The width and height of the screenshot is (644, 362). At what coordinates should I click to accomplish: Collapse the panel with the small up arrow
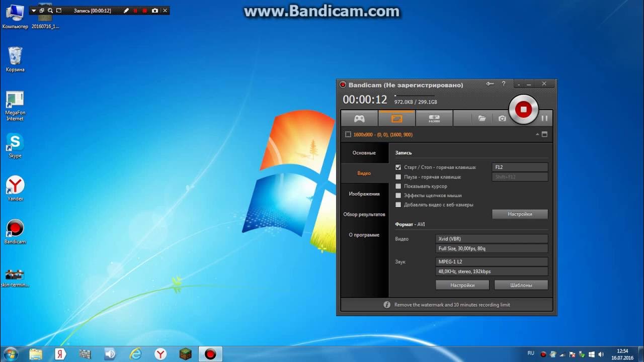click(x=537, y=134)
